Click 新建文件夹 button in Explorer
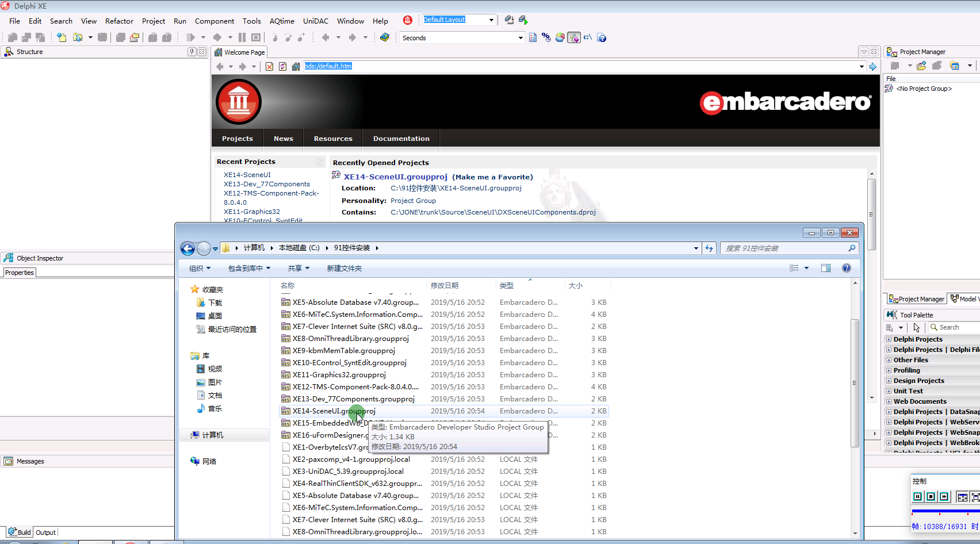The height and width of the screenshot is (544, 980). [x=344, y=269]
